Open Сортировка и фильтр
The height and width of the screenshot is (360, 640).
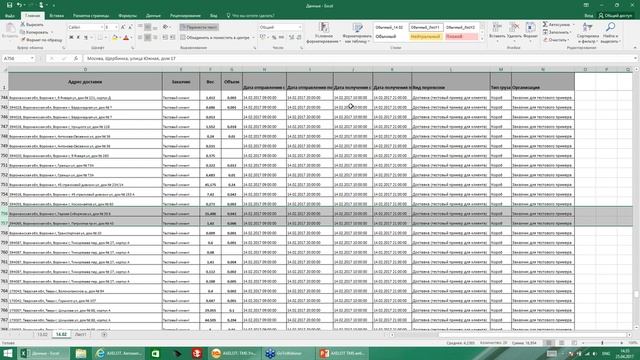(x=588, y=33)
